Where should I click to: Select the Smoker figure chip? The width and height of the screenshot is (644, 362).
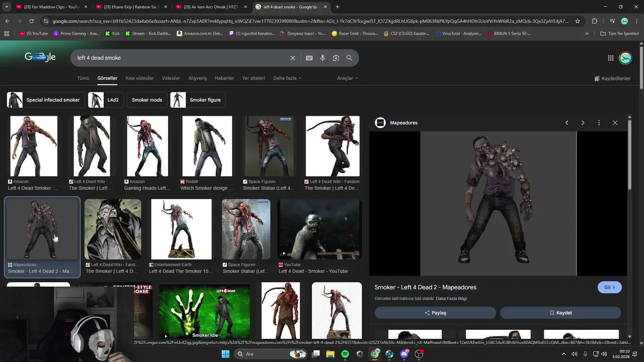tap(198, 100)
